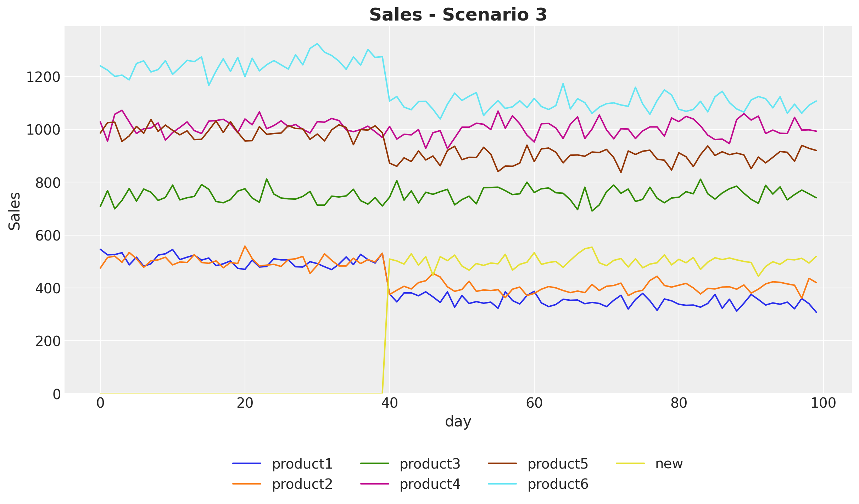Viewport: 859px width, 504px height.
Task: Click the yellow 'new' legend line
Action: click(630, 463)
